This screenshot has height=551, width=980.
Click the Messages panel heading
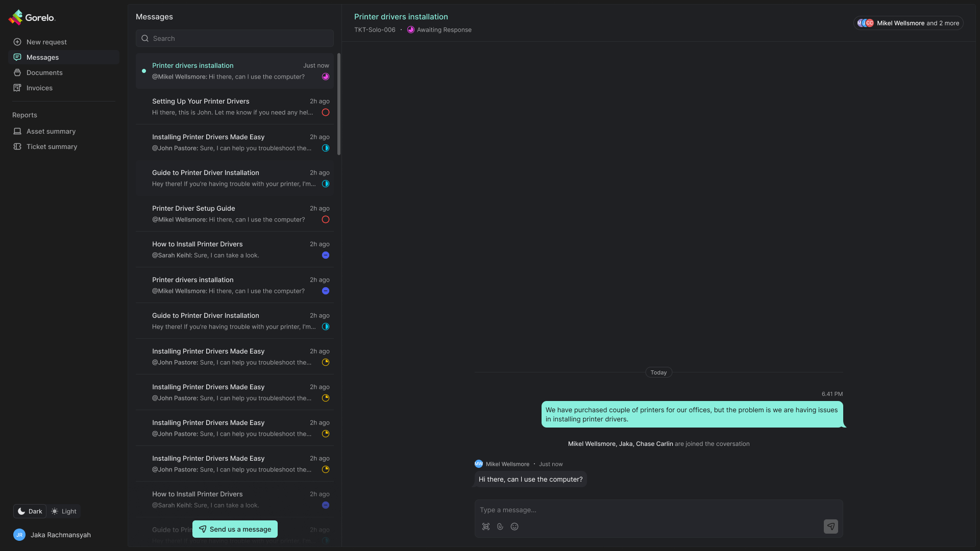(x=154, y=17)
